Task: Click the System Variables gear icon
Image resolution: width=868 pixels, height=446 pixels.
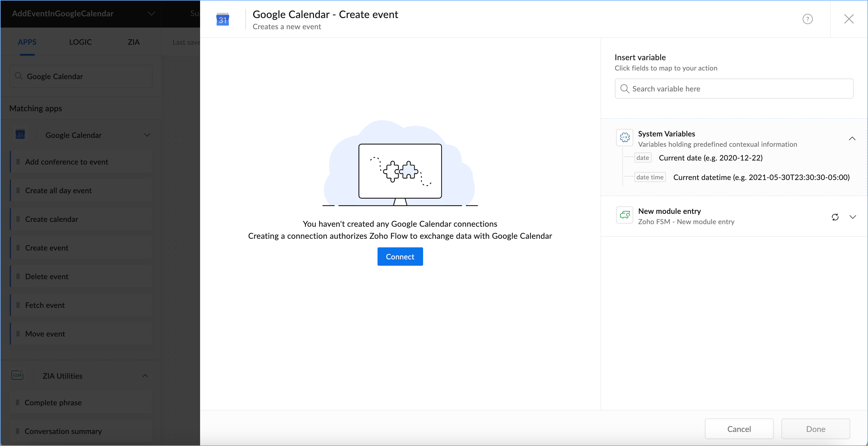Action: coord(624,137)
